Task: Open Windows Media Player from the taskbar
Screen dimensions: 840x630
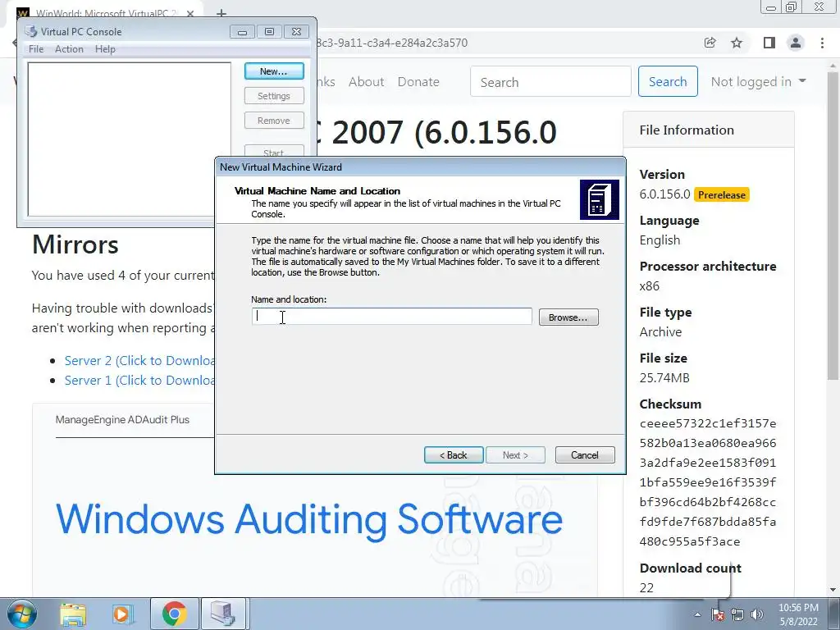Action: (x=122, y=614)
